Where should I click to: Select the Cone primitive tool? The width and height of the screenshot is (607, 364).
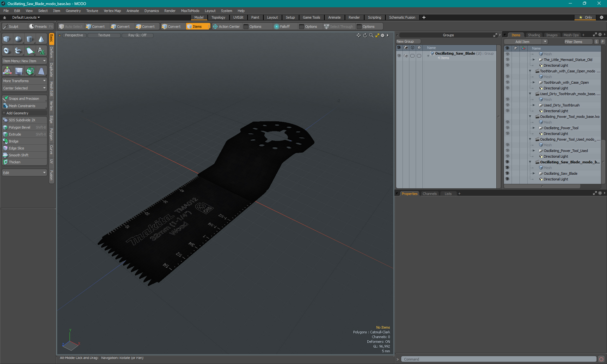tap(41, 39)
